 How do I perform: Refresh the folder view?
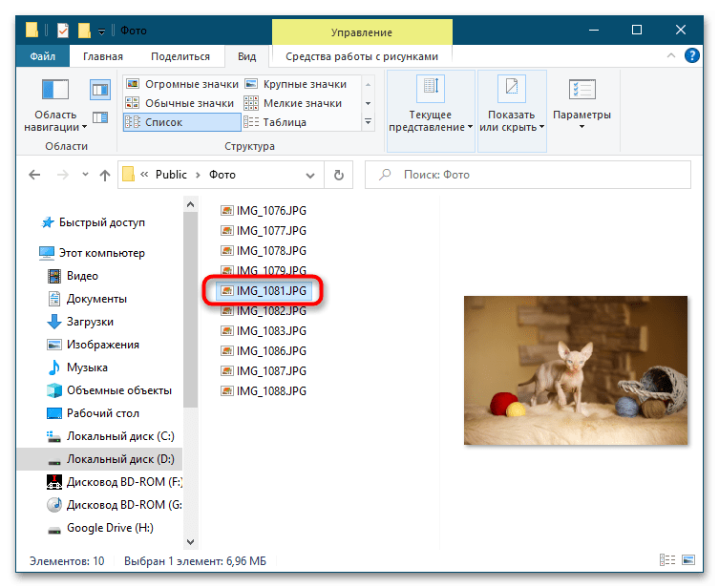(x=338, y=175)
